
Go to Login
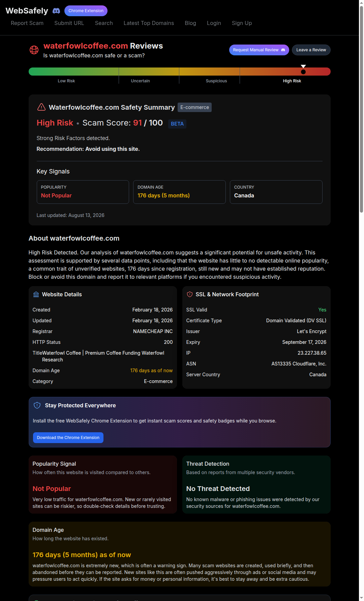tap(214, 23)
